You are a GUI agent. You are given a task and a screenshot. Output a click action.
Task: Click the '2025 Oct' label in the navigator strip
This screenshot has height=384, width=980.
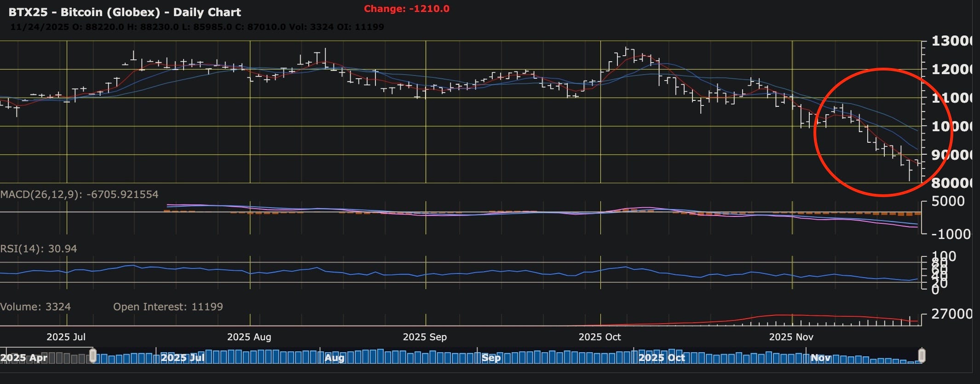[662, 358]
